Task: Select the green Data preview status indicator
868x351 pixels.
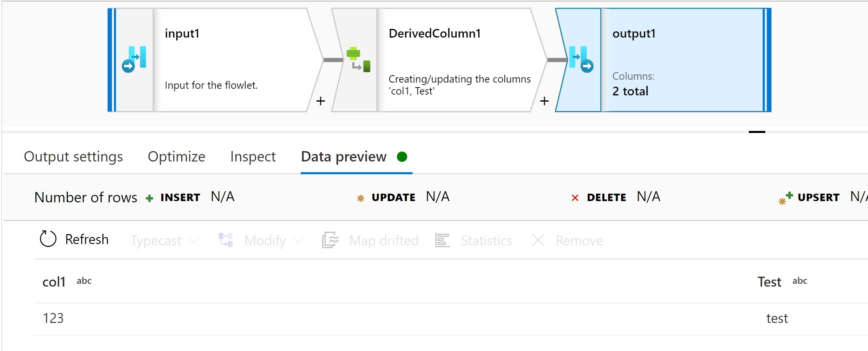Action: (402, 157)
